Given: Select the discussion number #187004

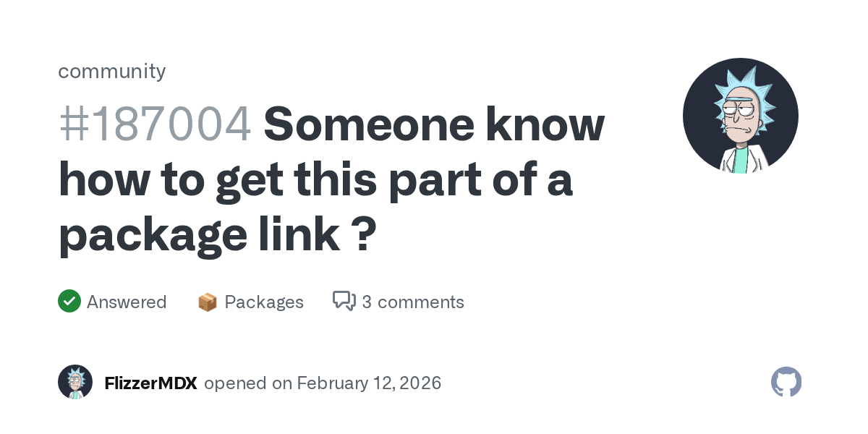Looking at the screenshot, I should tap(155, 124).
